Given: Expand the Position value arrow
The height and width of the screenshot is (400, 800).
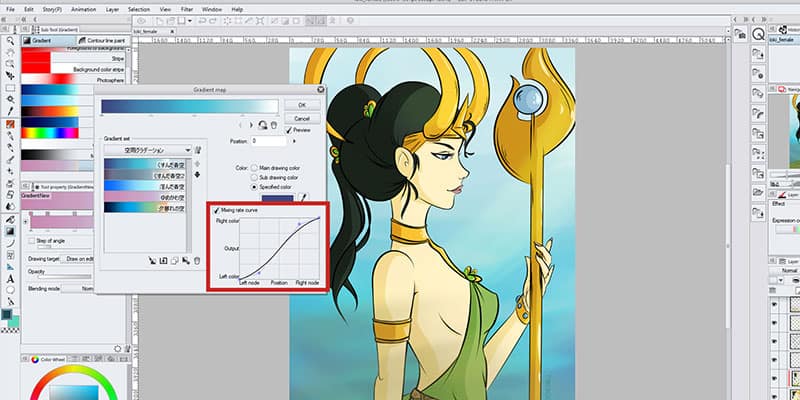Looking at the screenshot, I should [293, 141].
